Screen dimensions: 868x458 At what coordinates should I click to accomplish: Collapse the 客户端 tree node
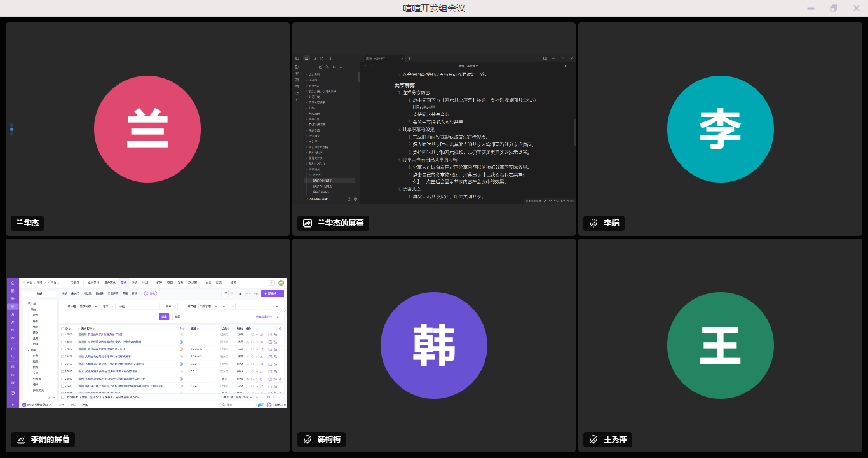pos(26,303)
